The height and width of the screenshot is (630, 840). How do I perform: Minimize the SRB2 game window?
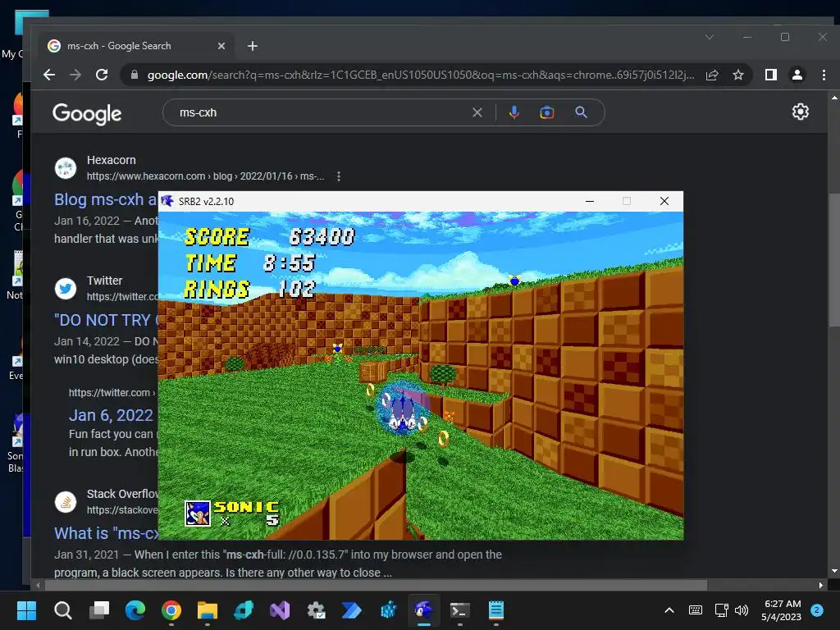point(590,201)
